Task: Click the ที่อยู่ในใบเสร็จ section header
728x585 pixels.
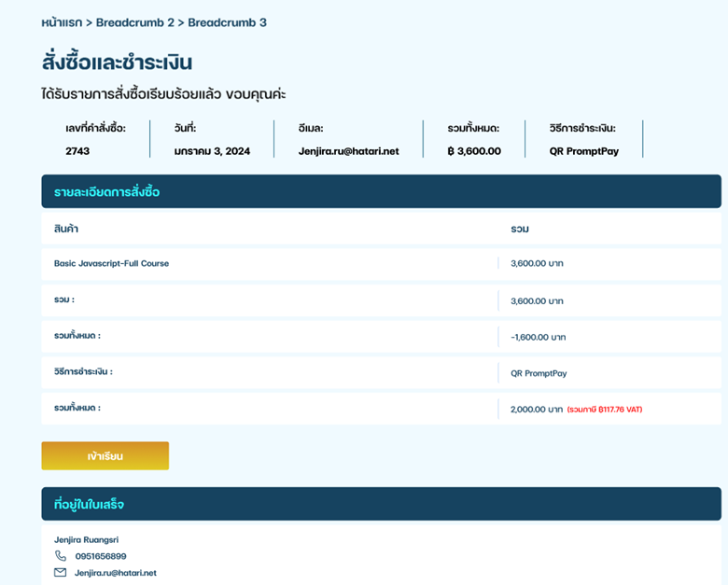Action: (x=381, y=504)
